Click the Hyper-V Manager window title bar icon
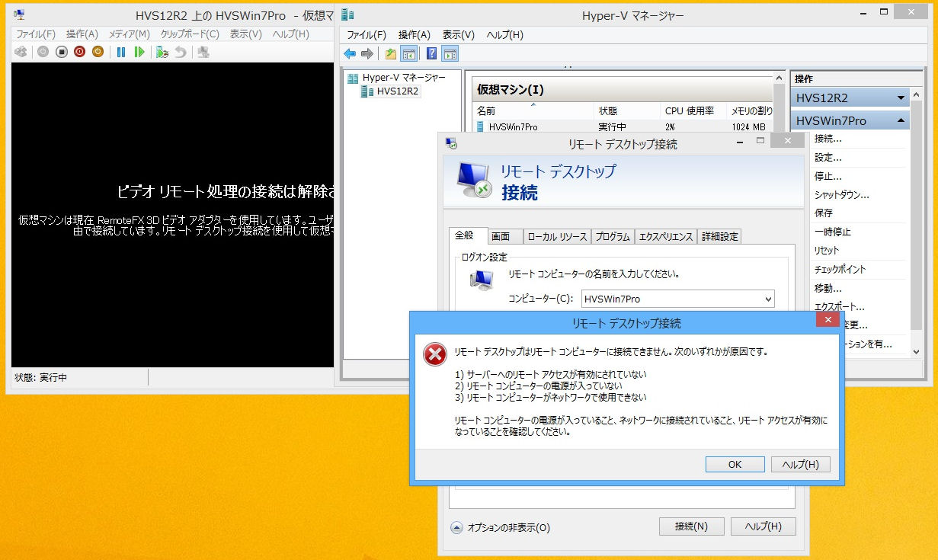 pyautogui.click(x=347, y=14)
